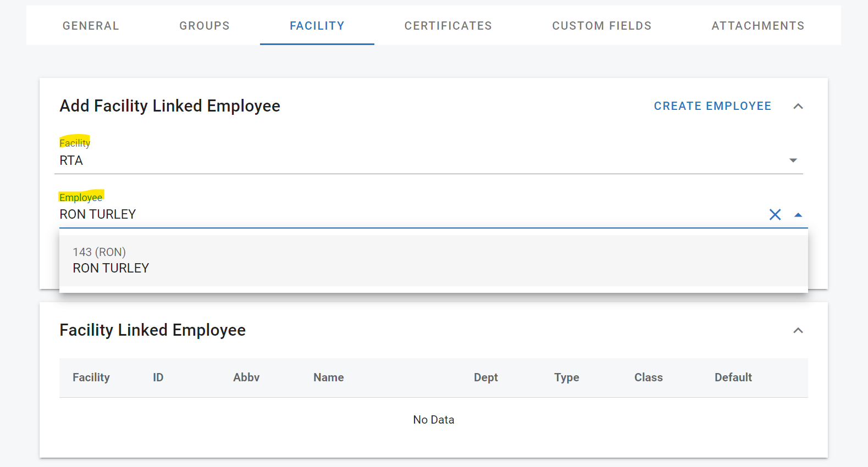Click the Default column header
The height and width of the screenshot is (467, 868).
[x=733, y=377]
